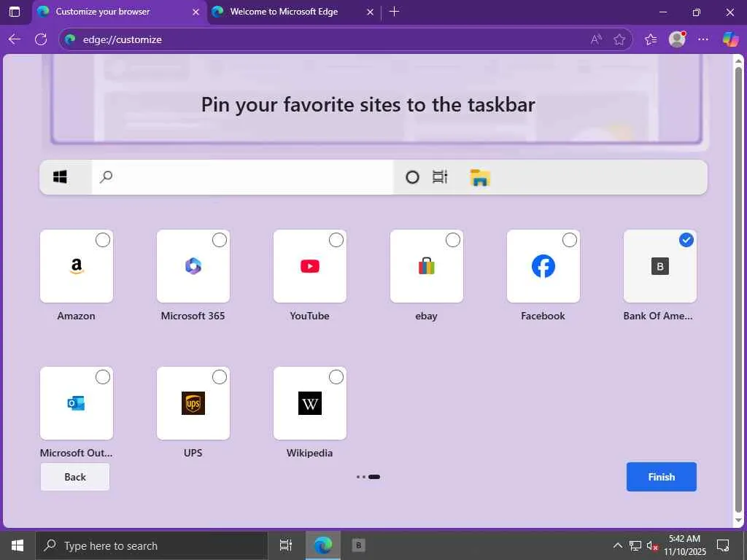This screenshot has height=560, width=747.
Task: Click the Wikipedia tile label
Action: click(309, 453)
